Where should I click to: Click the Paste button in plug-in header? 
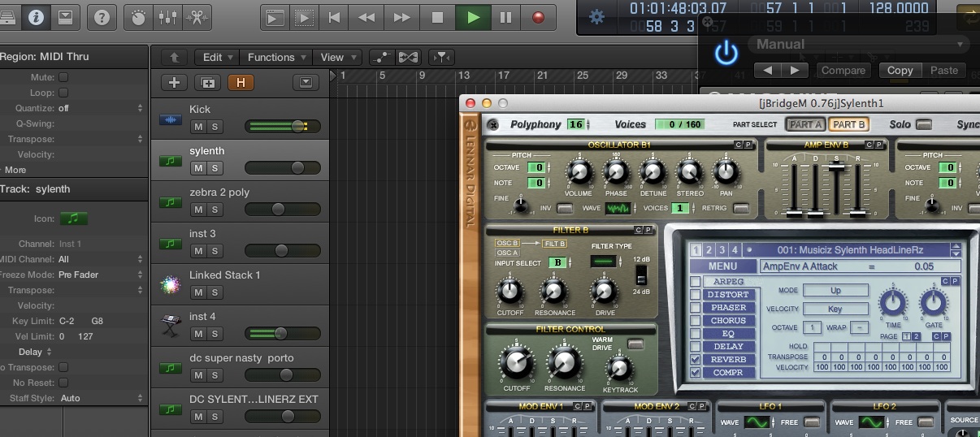[x=943, y=71]
